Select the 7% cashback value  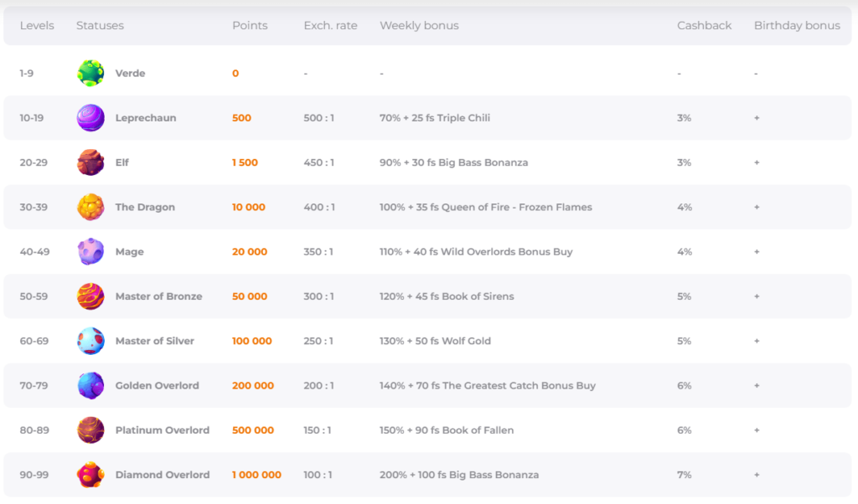click(684, 475)
